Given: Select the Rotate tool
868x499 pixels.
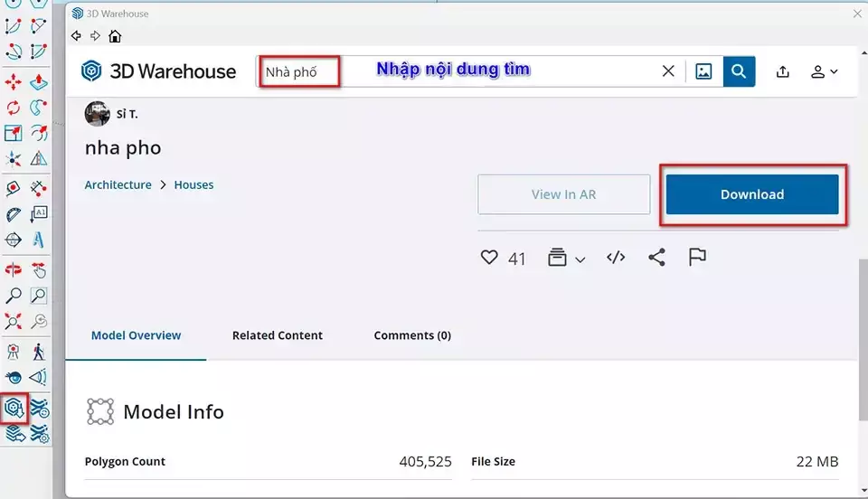Looking at the screenshot, I should point(14,108).
